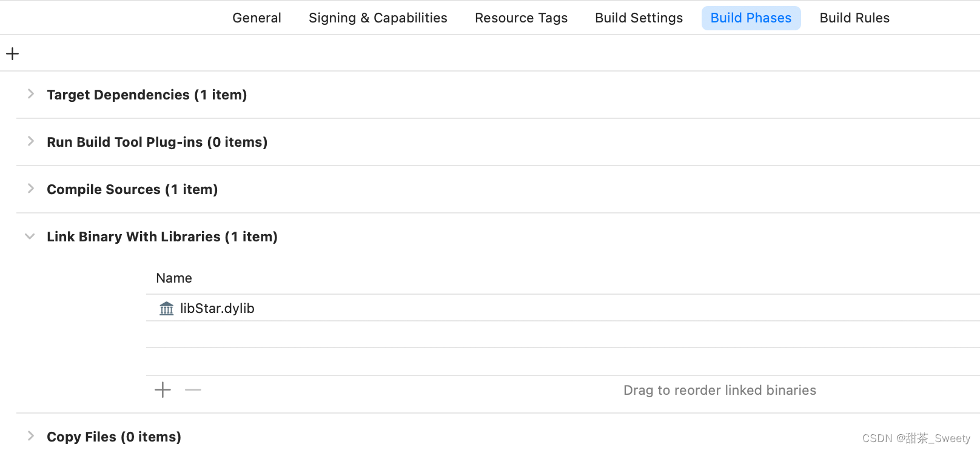Viewport: 980px width, 450px height.
Task: Click the minus icon to remove library
Action: click(193, 390)
